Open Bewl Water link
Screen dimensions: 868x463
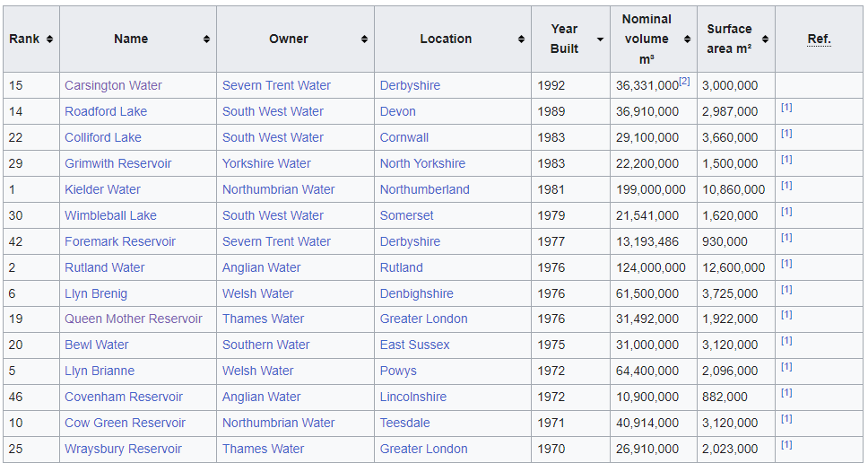(96, 345)
